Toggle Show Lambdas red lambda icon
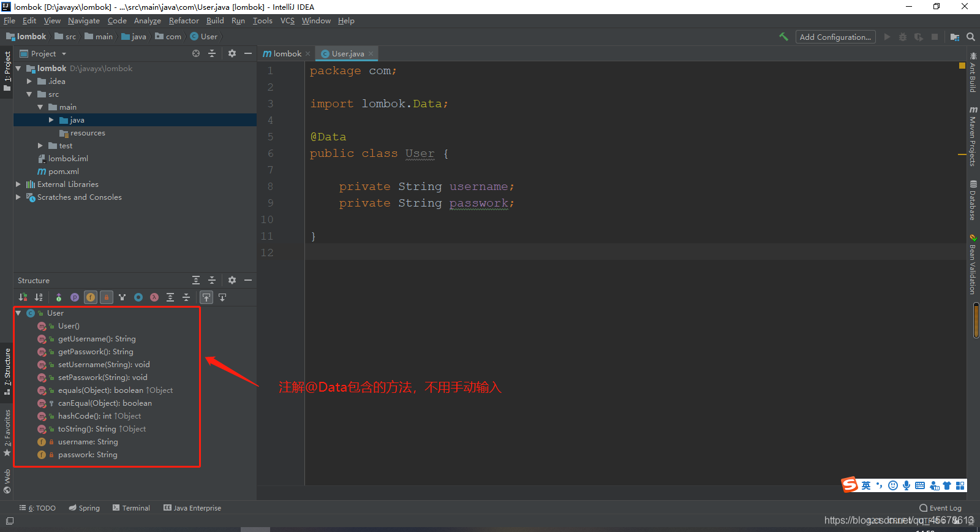The width and height of the screenshot is (980, 532). point(154,297)
